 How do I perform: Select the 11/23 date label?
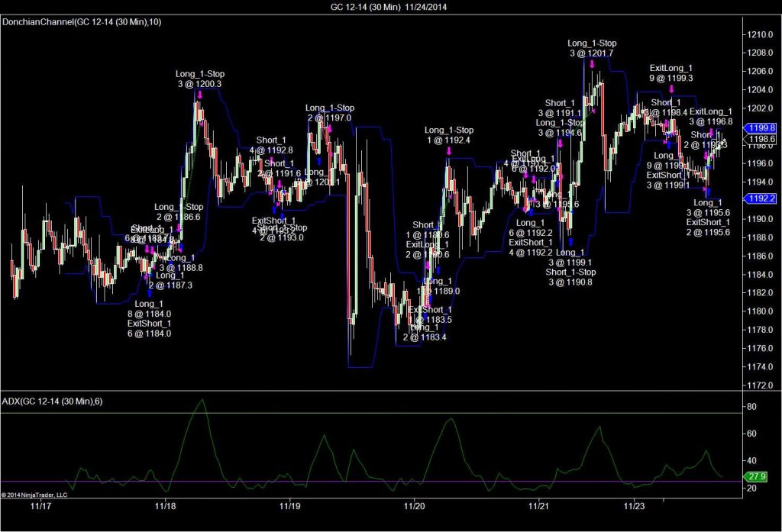tap(635, 506)
